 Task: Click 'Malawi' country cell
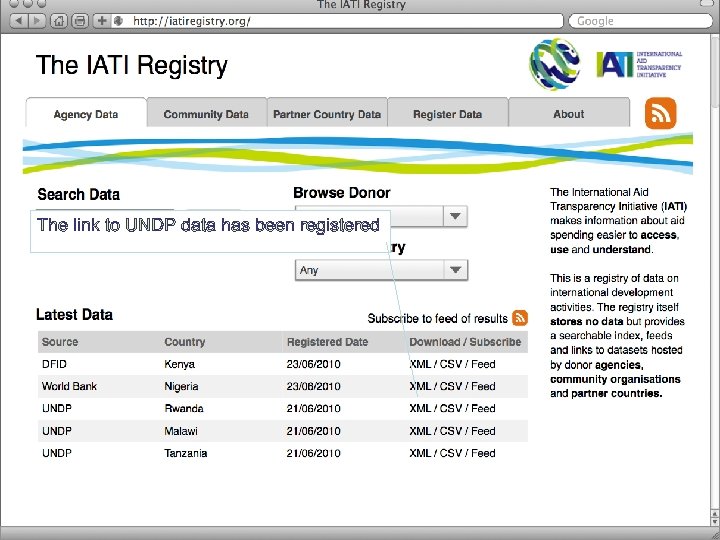pyautogui.click(x=181, y=431)
